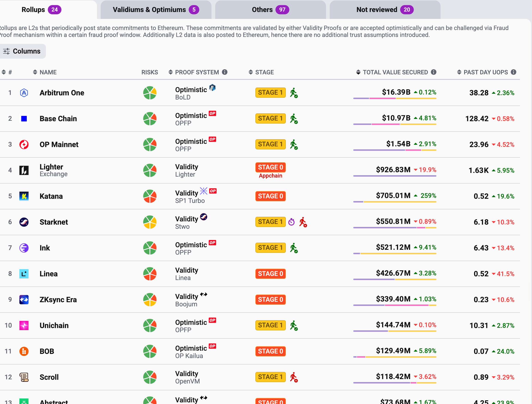Screen dimensions: 532x404
Task: Click the purple stopwatch icon in Starknet stage
Action: pyautogui.click(x=291, y=222)
